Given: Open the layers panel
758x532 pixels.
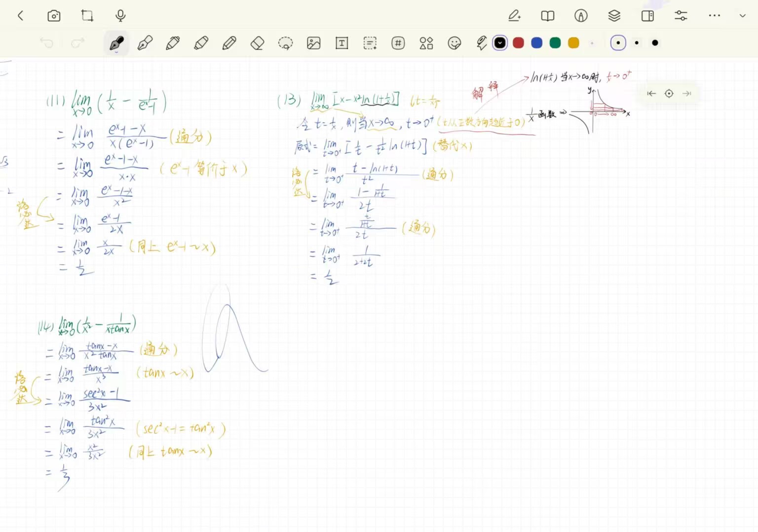Looking at the screenshot, I should click(x=614, y=16).
